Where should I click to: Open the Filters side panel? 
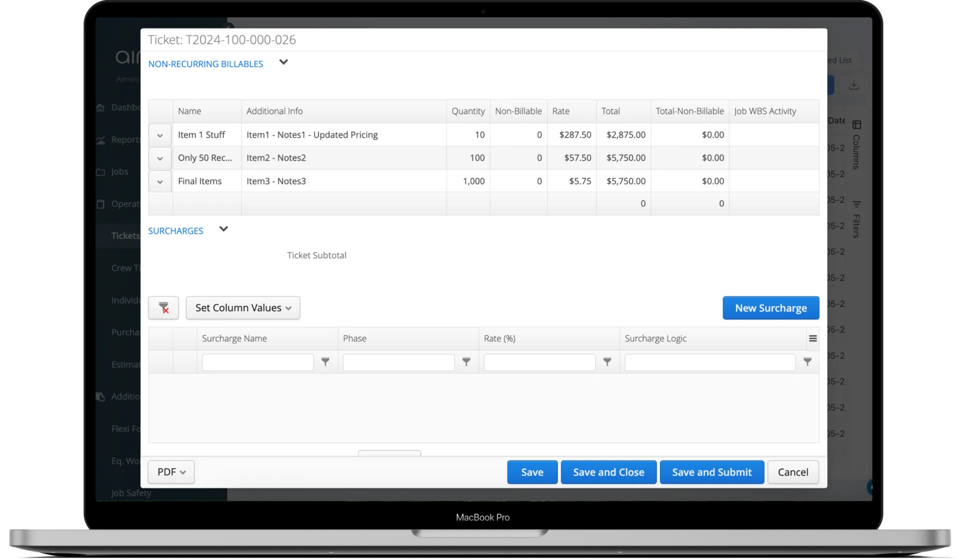tap(856, 220)
